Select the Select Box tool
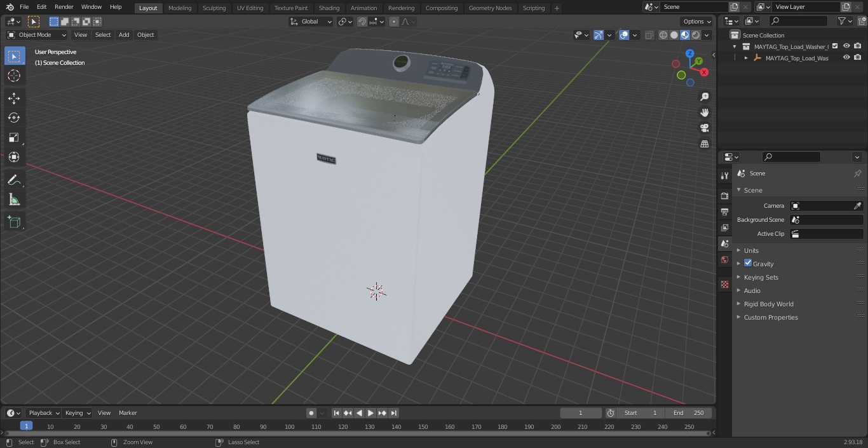This screenshot has width=868, height=448. point(14,57)
